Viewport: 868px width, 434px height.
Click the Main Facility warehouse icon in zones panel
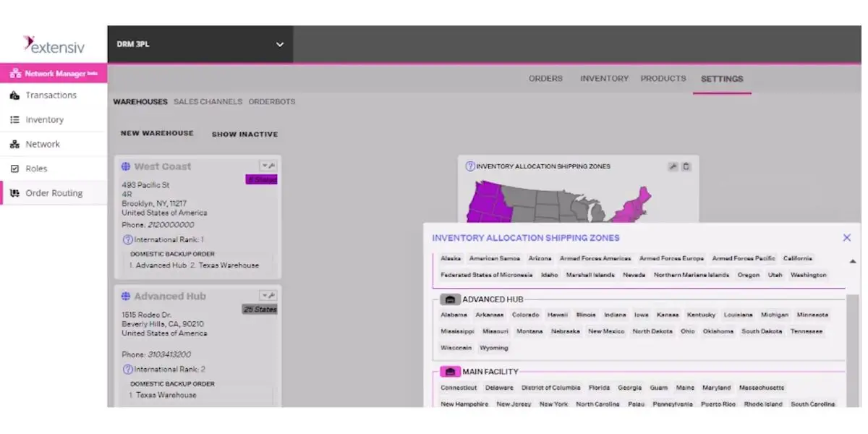point(450,372)
